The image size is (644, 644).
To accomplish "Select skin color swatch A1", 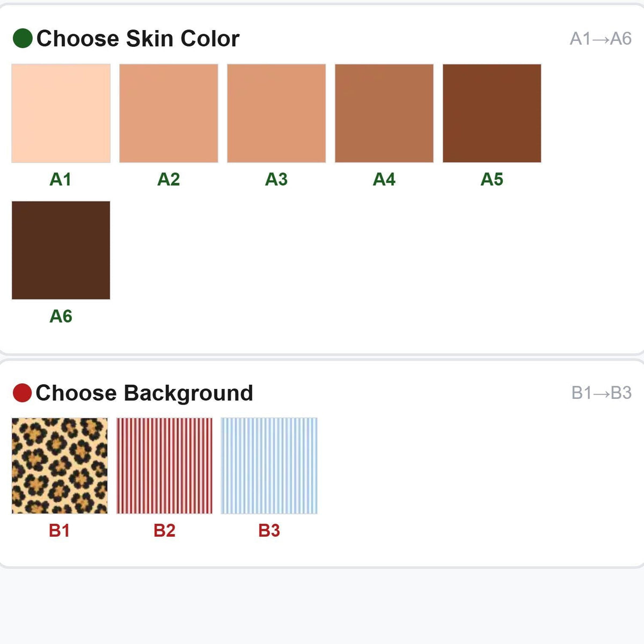I will (x=61, y=113).
